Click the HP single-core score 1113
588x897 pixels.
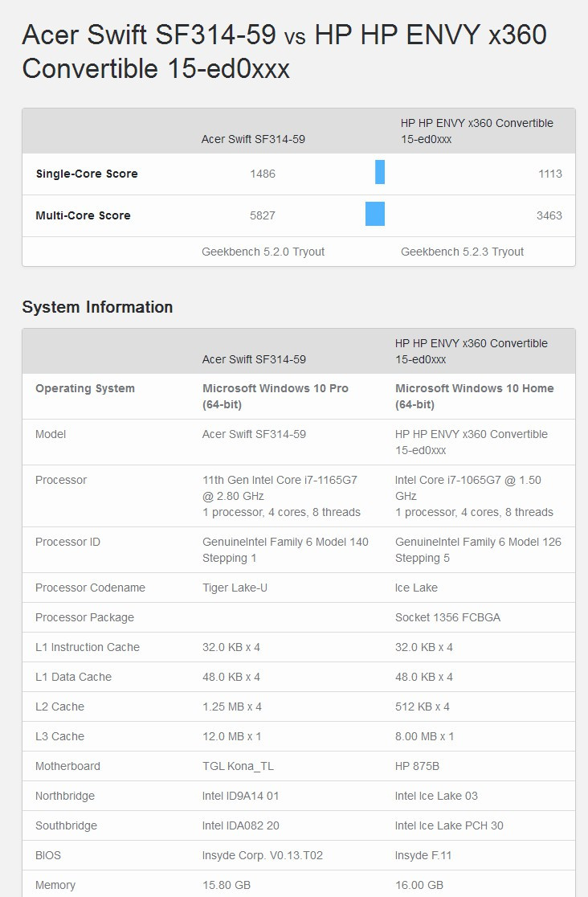tap(550, 174)
